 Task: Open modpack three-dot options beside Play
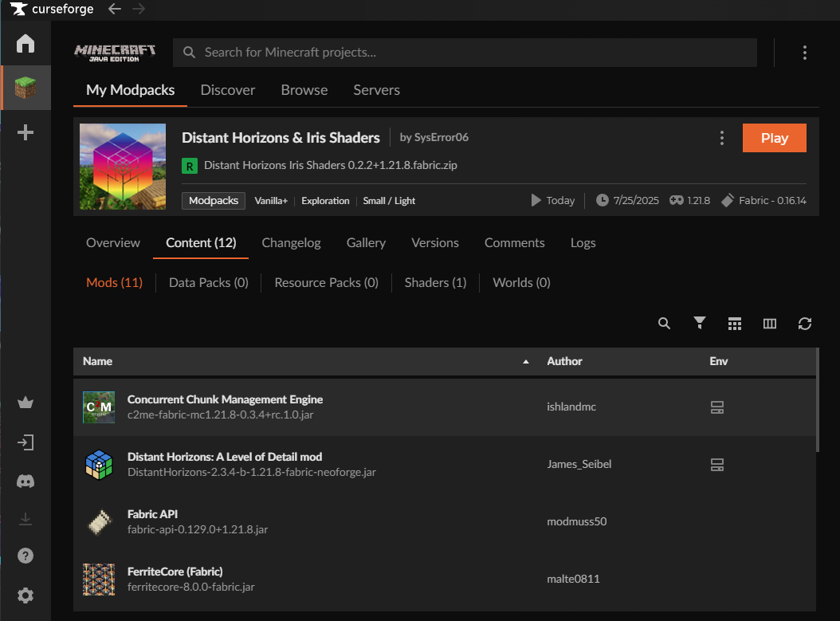pyautogui.click(x=722, y=138)
